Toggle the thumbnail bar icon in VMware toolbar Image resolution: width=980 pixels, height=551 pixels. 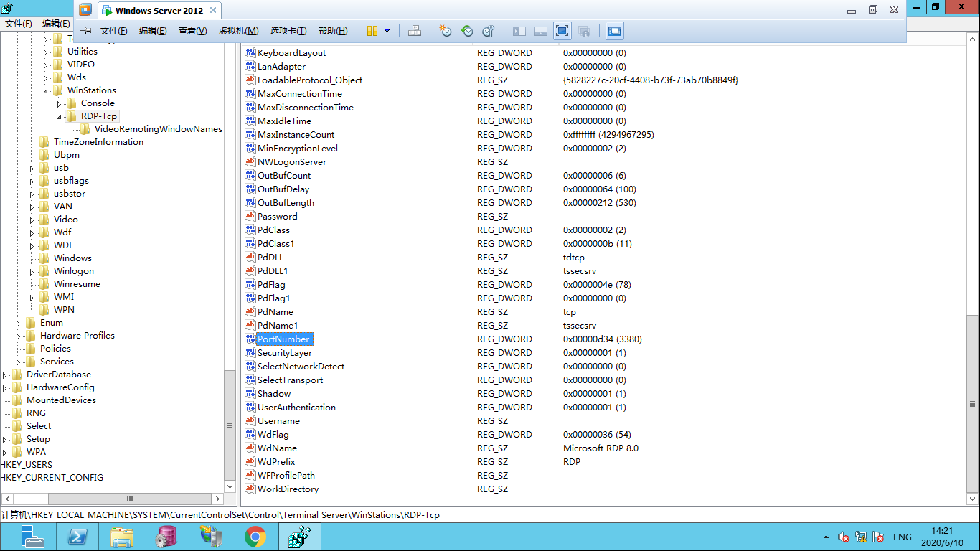(x=541, y=31)
